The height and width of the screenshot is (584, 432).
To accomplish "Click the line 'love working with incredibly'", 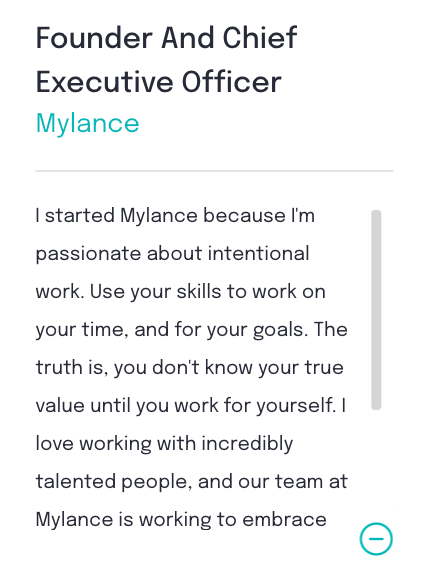I will click(x=164, y=444).
